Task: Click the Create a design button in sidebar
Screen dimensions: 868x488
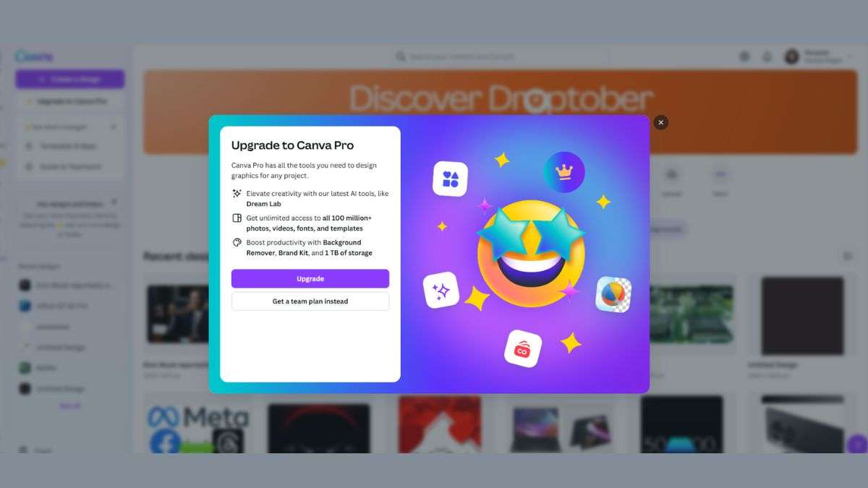Action: [70, 80]
